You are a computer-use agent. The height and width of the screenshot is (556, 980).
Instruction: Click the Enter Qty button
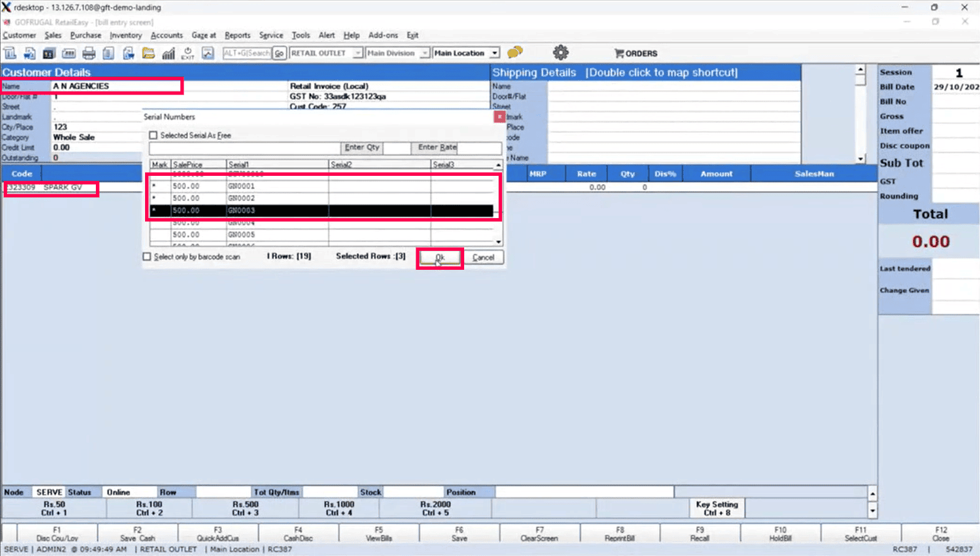click(x=362, y=148)
